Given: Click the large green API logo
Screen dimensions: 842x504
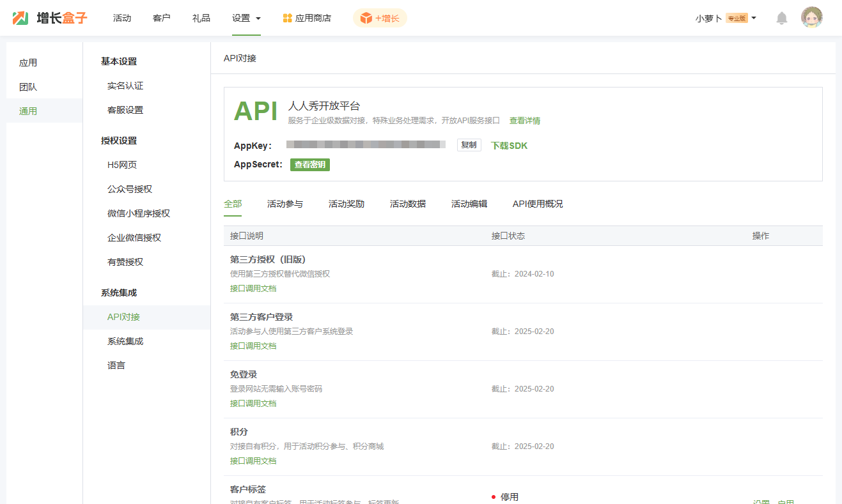Looking at the screenshot, I should 255,111.
